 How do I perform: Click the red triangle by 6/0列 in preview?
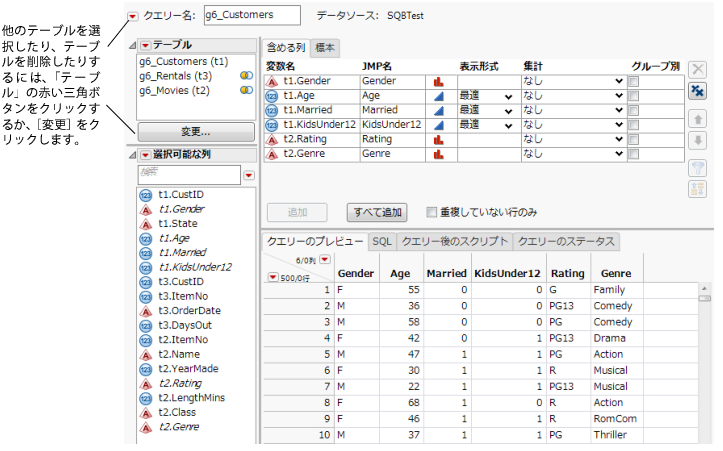click(325, 259)
